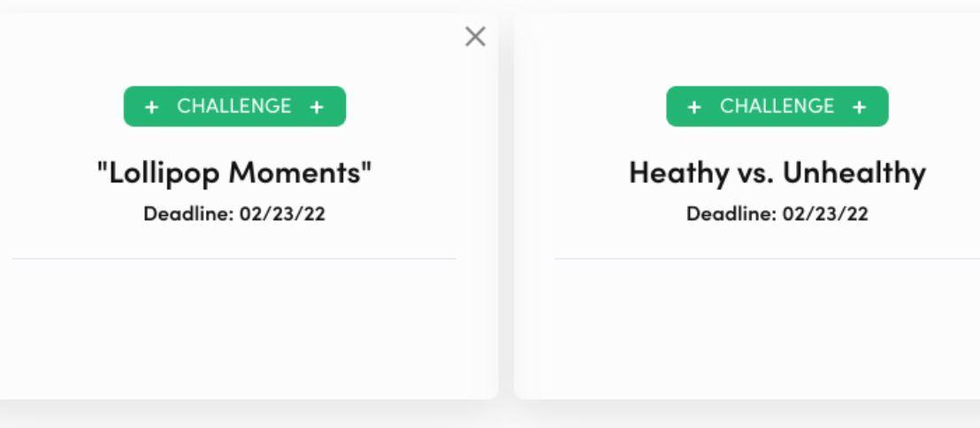Image resolution: width=980 pixels, height=428 pixels.
Task: Select the Lollipop Moments deadline text
Action: [234, 214]
